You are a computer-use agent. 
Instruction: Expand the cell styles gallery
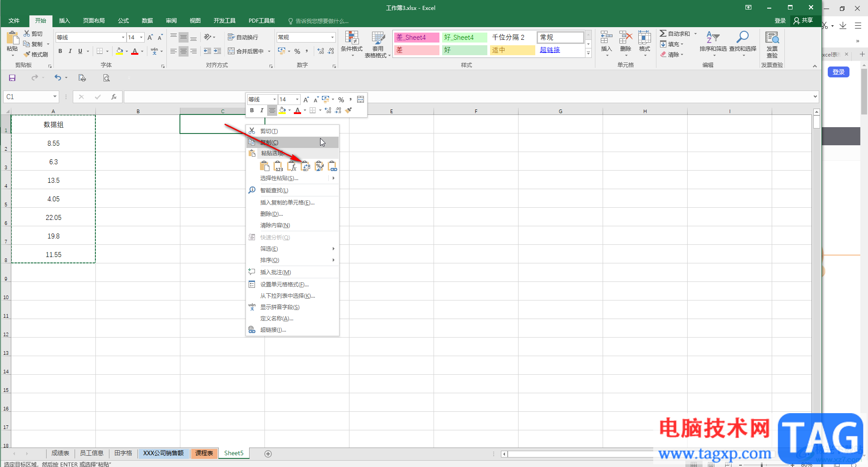pyautogui.click(x=588, y=53)
